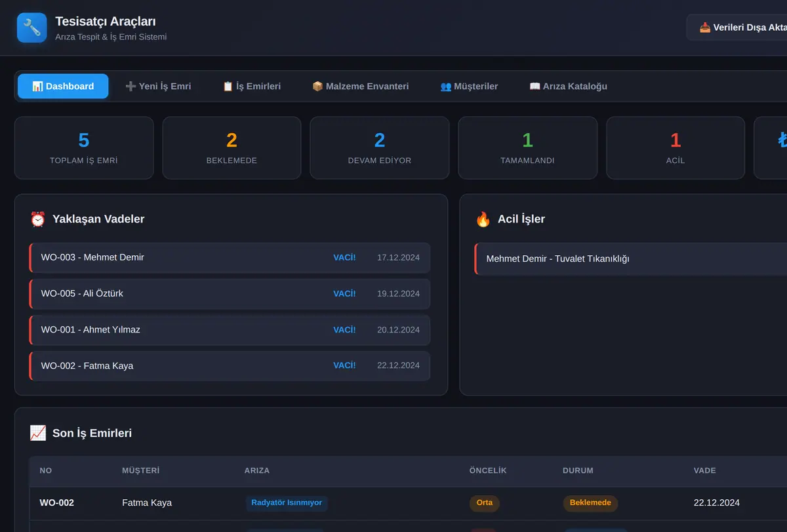Select the Devam Ediyor stat card
787x532 pixels.
pos(380,148)
